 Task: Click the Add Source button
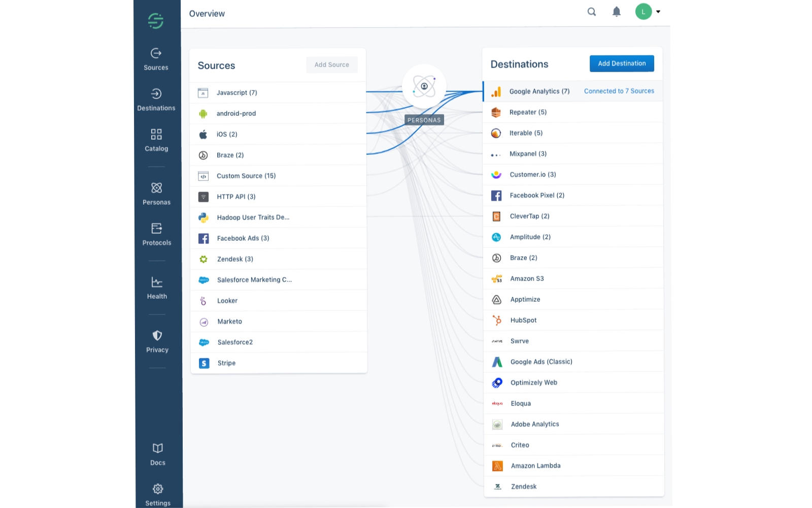331,65
